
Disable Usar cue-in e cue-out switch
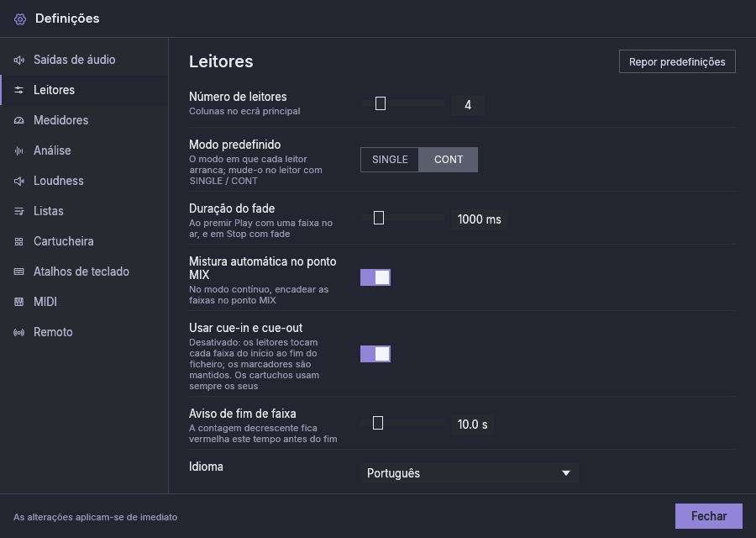click(x=375, y=354)
